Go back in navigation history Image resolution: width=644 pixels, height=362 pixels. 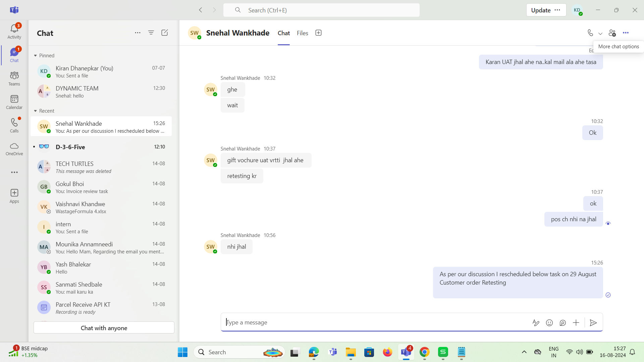pyautogui.click(x=201, y=10)
